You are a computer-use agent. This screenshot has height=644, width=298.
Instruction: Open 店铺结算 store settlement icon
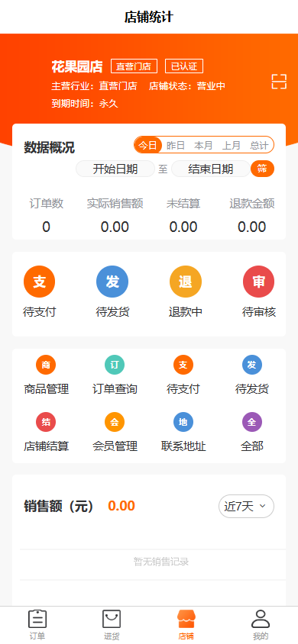(46, 422)
